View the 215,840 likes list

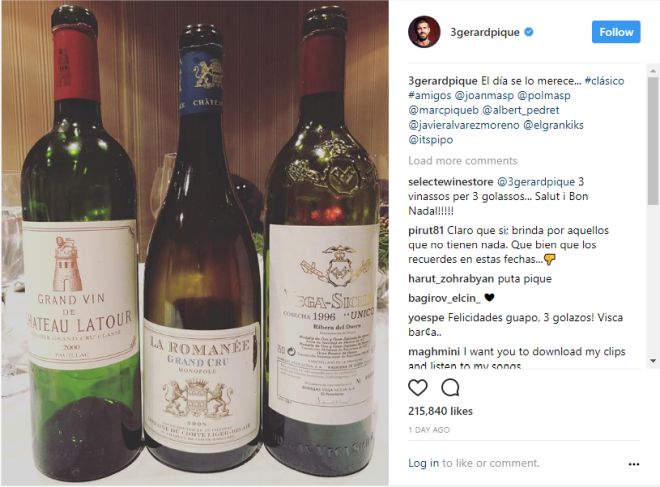440,411
